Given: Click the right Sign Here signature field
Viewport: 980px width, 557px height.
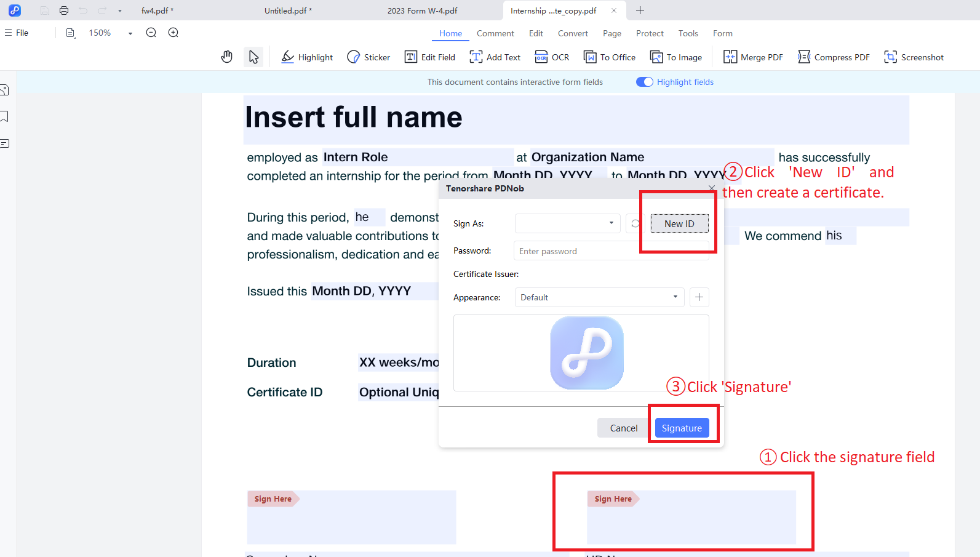Looking at the screenshot, I should click(x=691, y=517).
